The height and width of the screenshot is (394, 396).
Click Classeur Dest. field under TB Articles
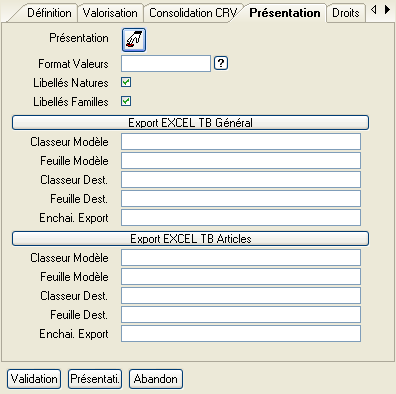pos(241,296)
